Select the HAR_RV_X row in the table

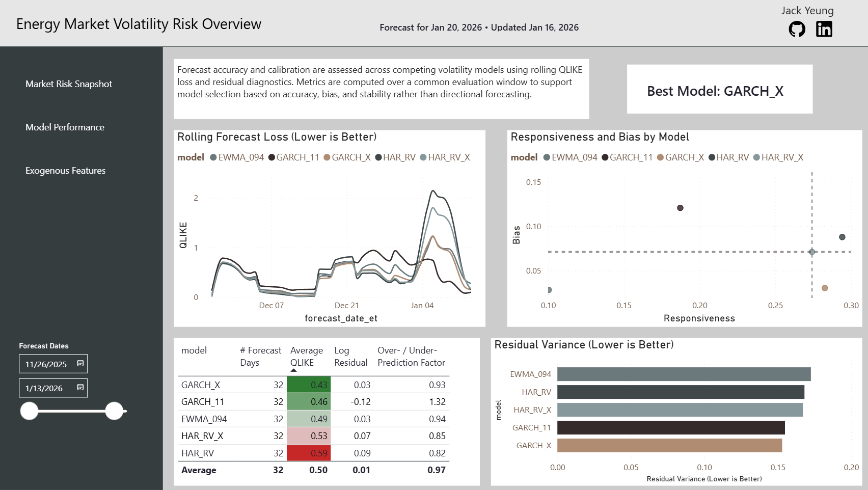click(313, 436)
